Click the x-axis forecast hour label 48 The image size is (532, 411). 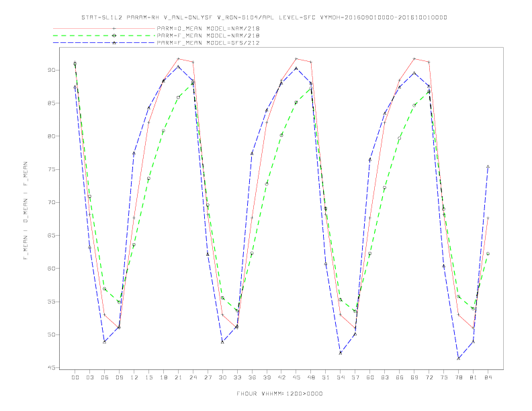(x=311, y=377)
